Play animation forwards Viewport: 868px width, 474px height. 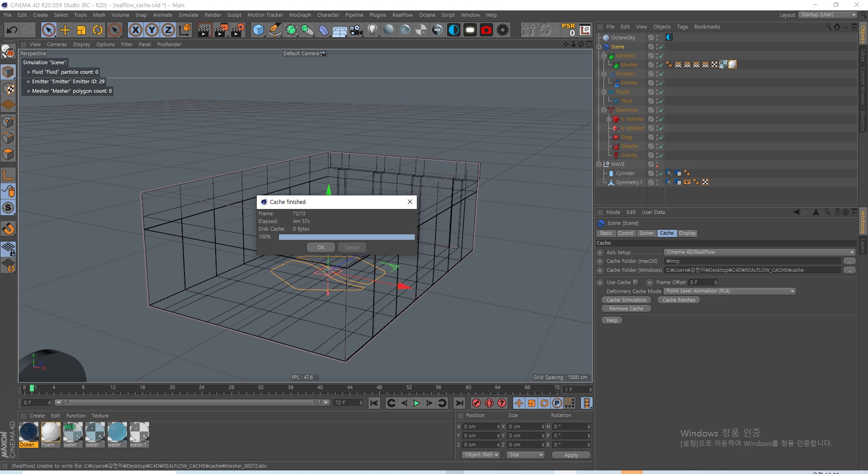(x=416, y=403)
